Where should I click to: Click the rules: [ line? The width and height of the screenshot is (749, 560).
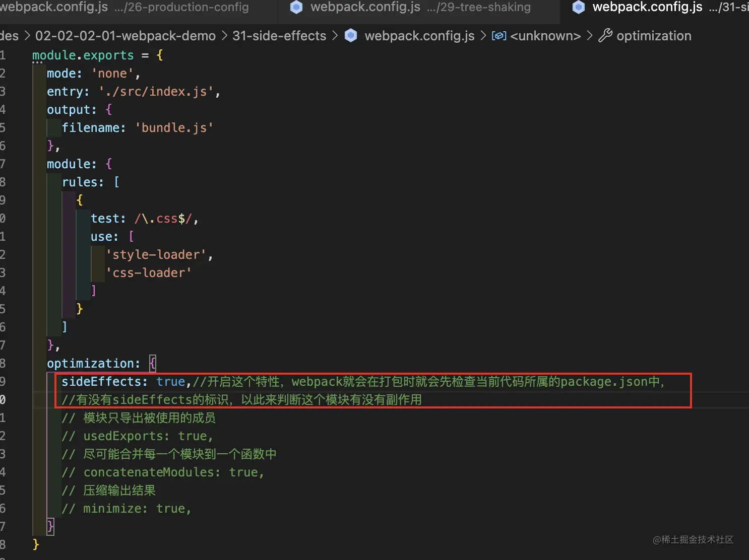click(91, 182)
